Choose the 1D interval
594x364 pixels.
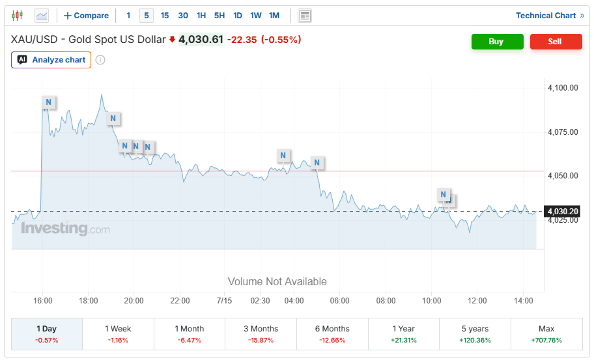point(238,16)
